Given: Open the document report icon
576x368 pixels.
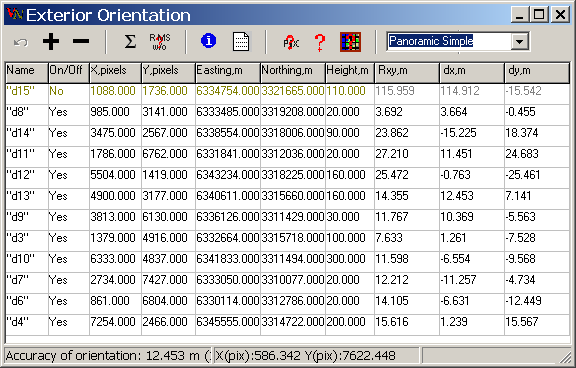Looking at the screenshot, I should [x=241, y=42].
